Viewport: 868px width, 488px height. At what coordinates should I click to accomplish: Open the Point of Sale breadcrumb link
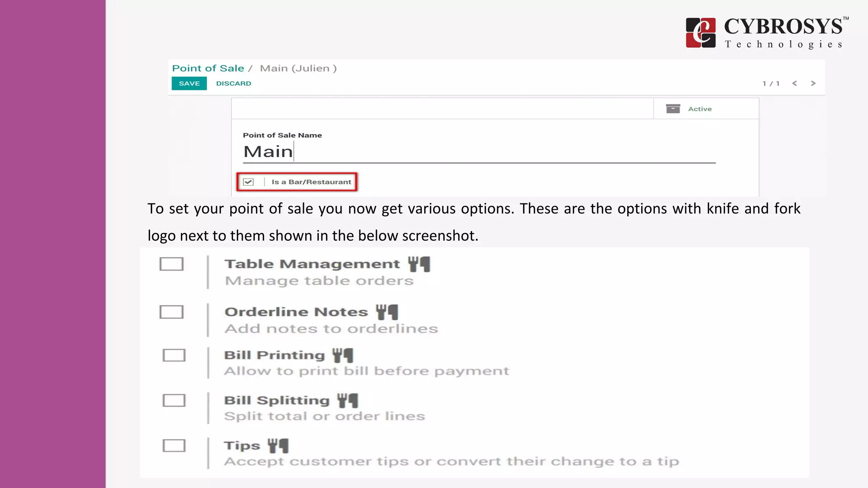point(208,68)
